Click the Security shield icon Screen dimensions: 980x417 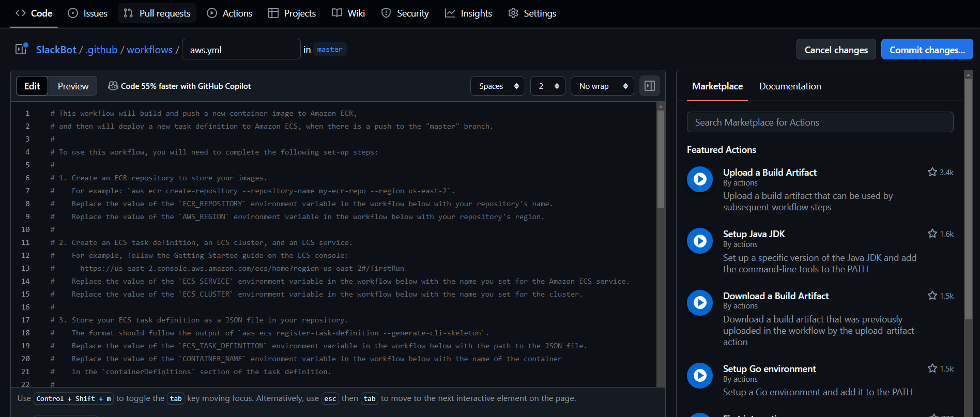click(386, 13)
